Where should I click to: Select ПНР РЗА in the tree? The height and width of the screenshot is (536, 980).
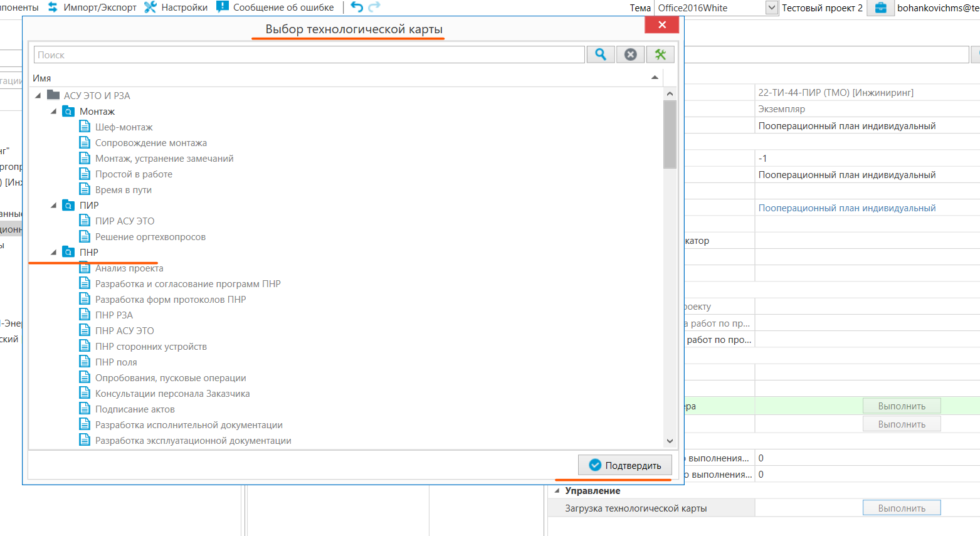[114, 315]
